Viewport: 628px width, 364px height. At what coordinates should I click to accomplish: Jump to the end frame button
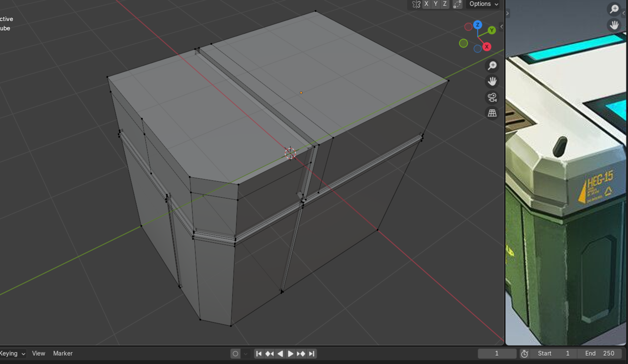coord(312,354)
